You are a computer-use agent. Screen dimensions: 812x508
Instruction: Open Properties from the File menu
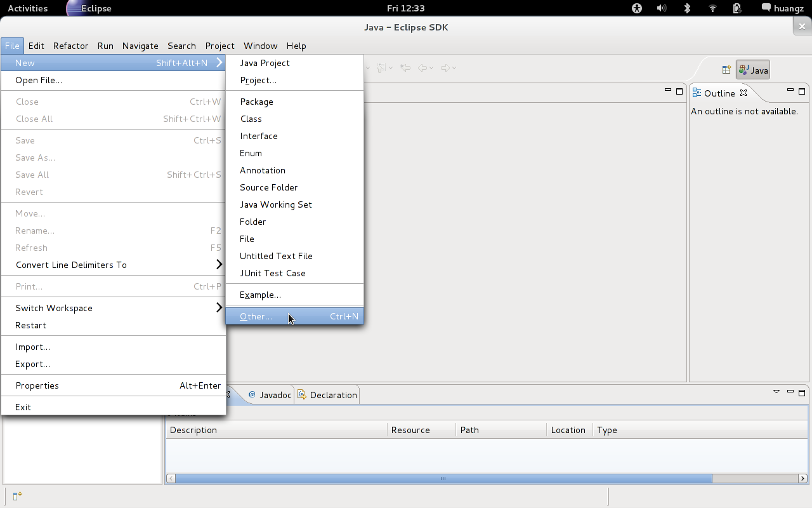click(x=114, y=385)
